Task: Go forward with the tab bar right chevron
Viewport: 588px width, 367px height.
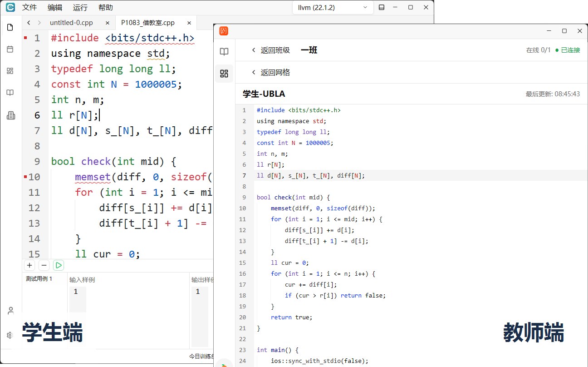Action: click(39, 23)
